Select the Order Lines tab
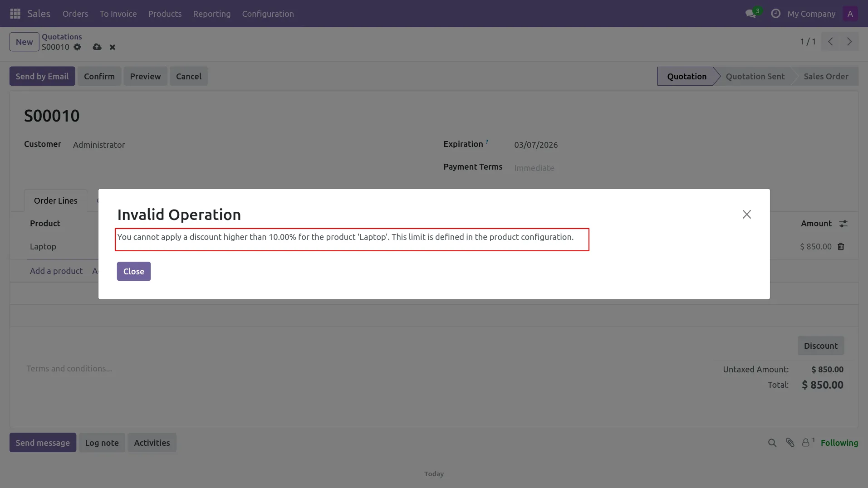Screen dimensions: 868x488 point(56,200)
